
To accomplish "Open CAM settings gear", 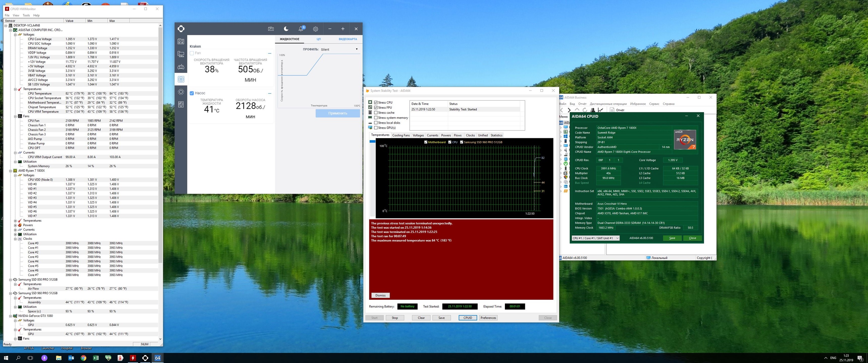I will coord(315,29).
